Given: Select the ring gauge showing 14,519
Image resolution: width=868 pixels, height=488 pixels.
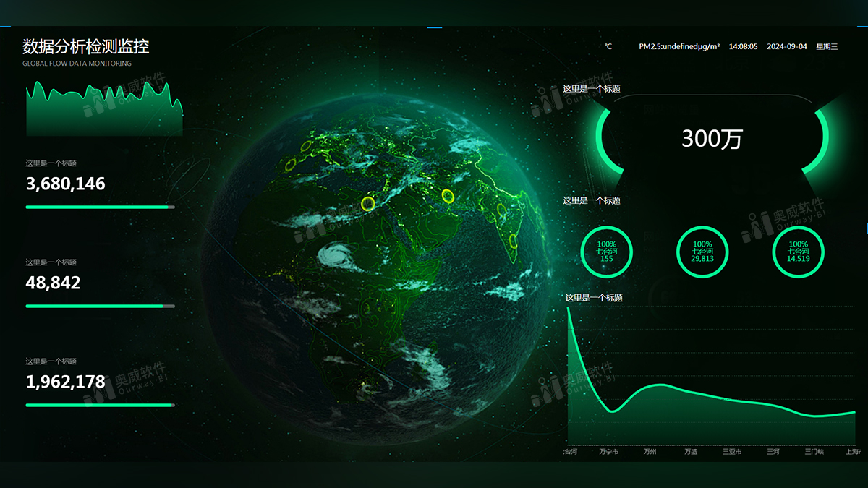Looking at the screenshot, I should click(x=799, y=252).
